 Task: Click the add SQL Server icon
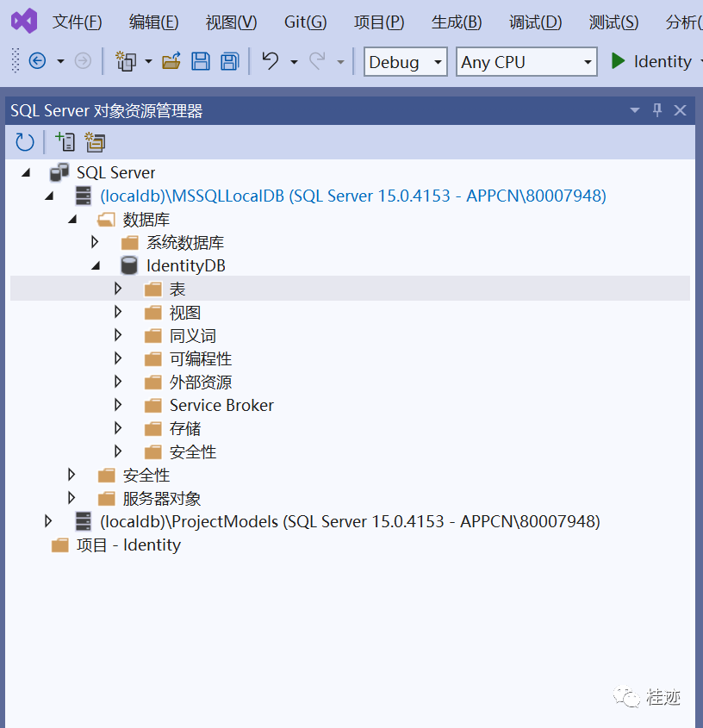coord(65,141)
